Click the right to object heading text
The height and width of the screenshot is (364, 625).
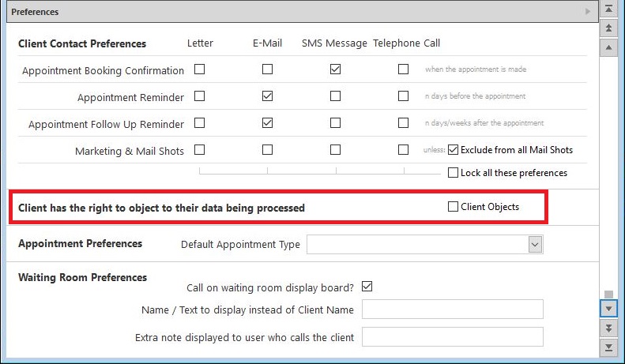(x=161, y=208)
